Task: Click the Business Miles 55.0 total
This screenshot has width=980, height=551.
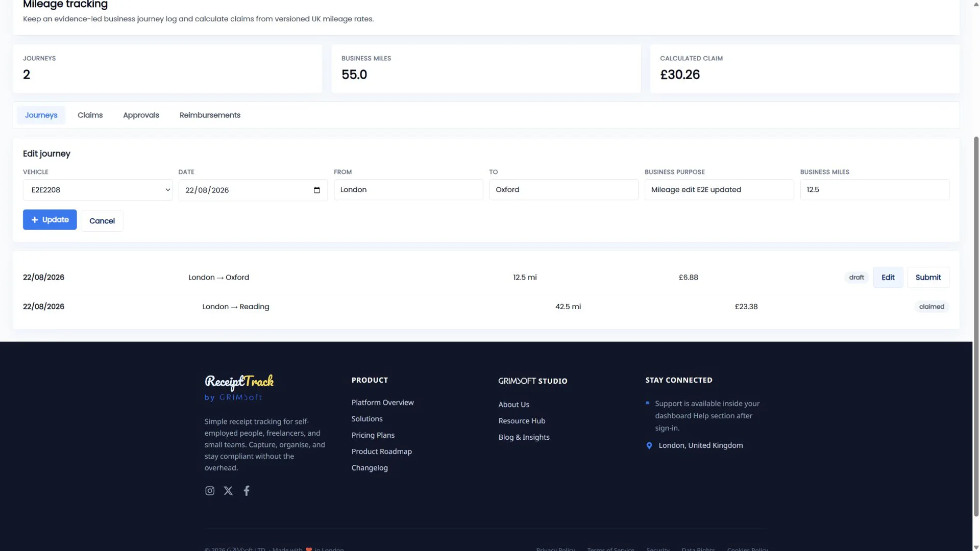Action: (354, 75)
